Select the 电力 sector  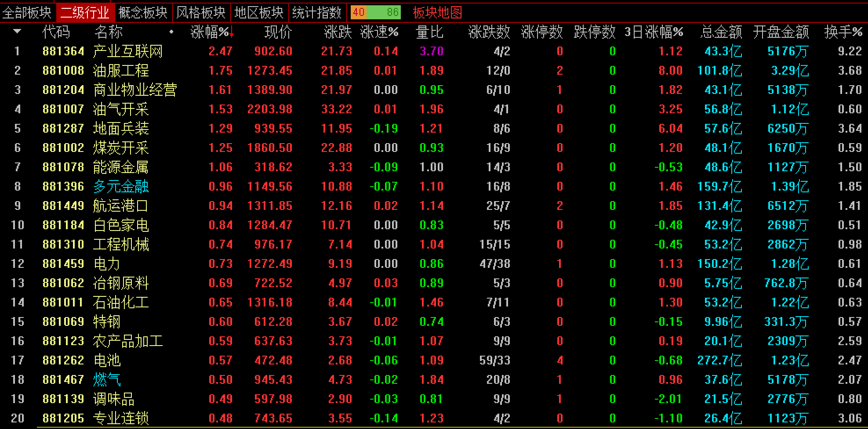pos(107,264)
